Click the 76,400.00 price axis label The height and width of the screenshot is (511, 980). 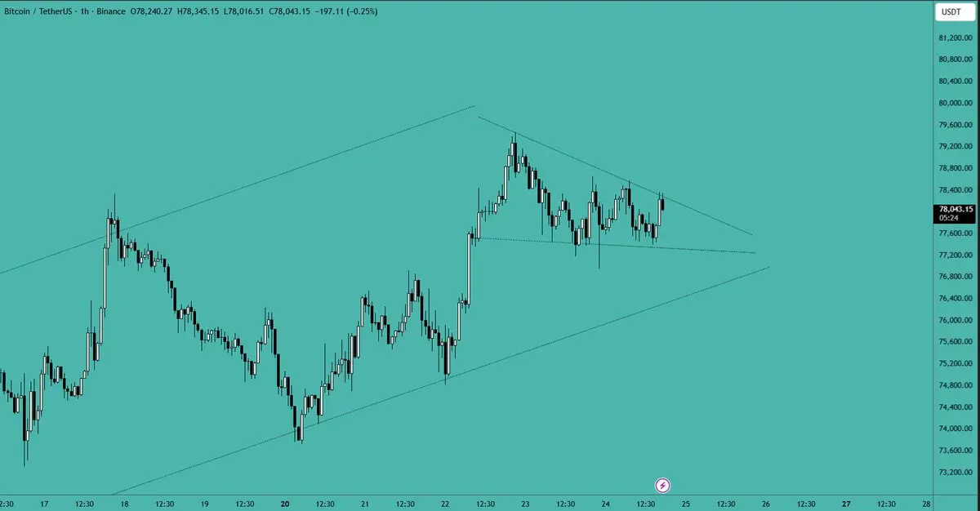pyautogui.click(x=955, y=299)
